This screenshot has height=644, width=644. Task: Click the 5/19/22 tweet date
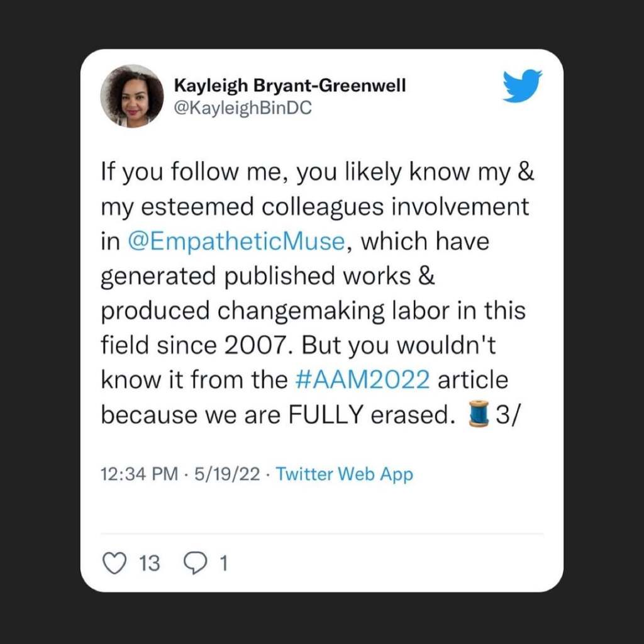(x=227, y=474)
